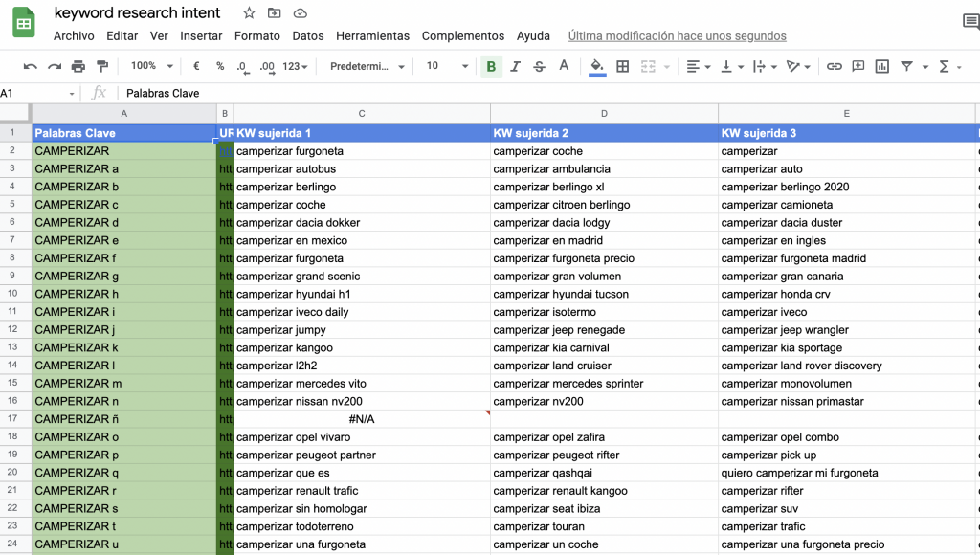Insert link with chain icon
The image size is (980, 555).
click(x=835, y=66)
